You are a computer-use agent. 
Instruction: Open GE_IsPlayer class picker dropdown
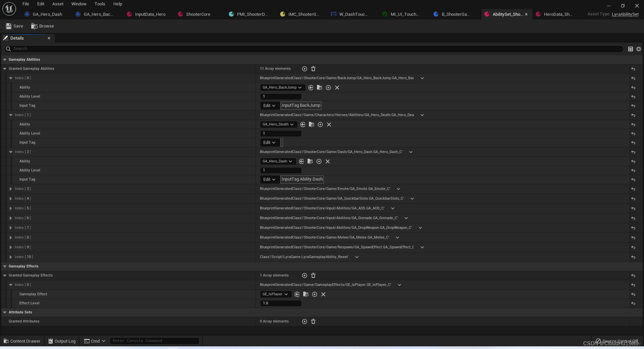click(x=275, y=294)
